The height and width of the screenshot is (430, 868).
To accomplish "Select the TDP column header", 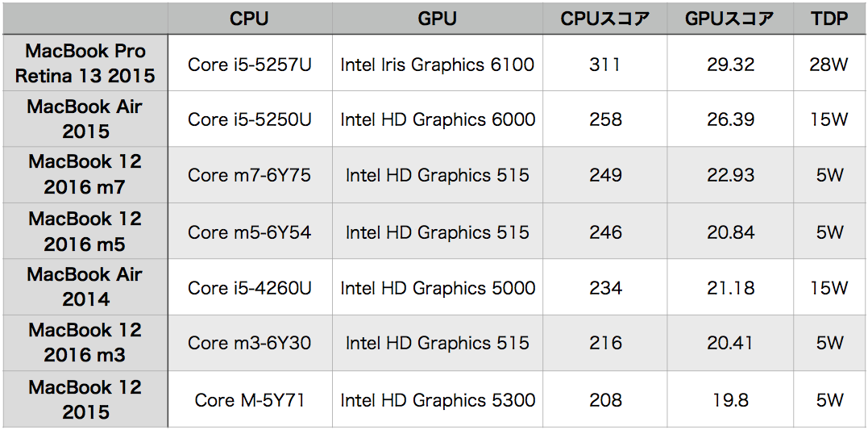I will 829,19.
